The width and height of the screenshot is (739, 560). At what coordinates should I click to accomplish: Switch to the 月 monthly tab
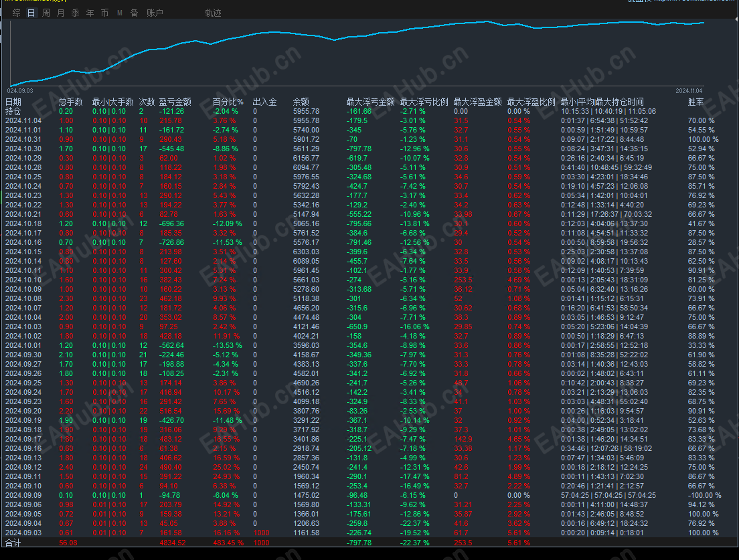(x=61, y=13)
